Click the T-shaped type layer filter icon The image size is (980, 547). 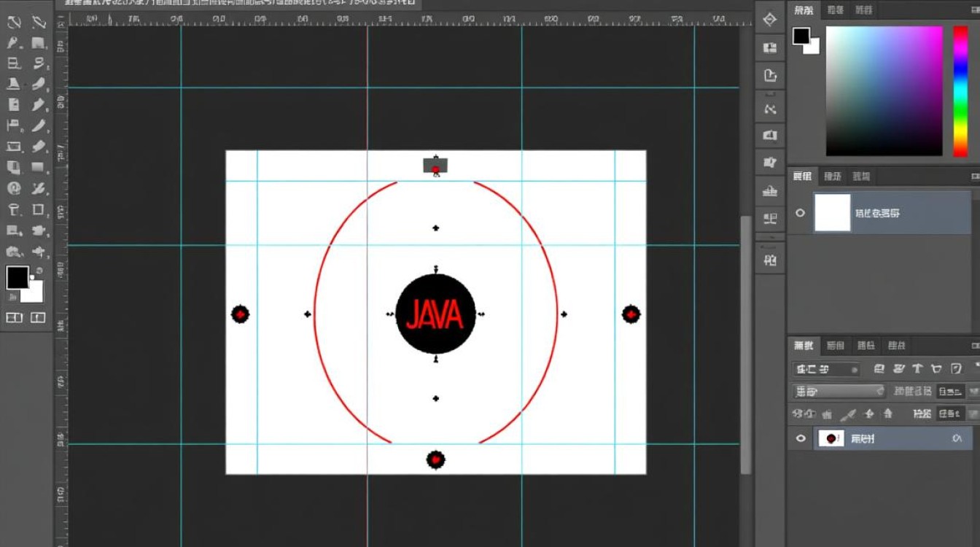pyautogui.click(x=917, y=369)
